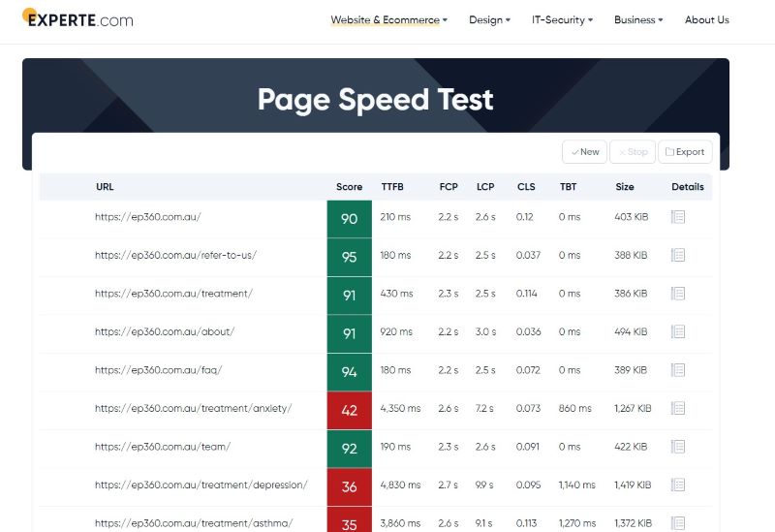775x532 pixels.
Task: Sort table by TTFB column header
Action: click(392, 187)
